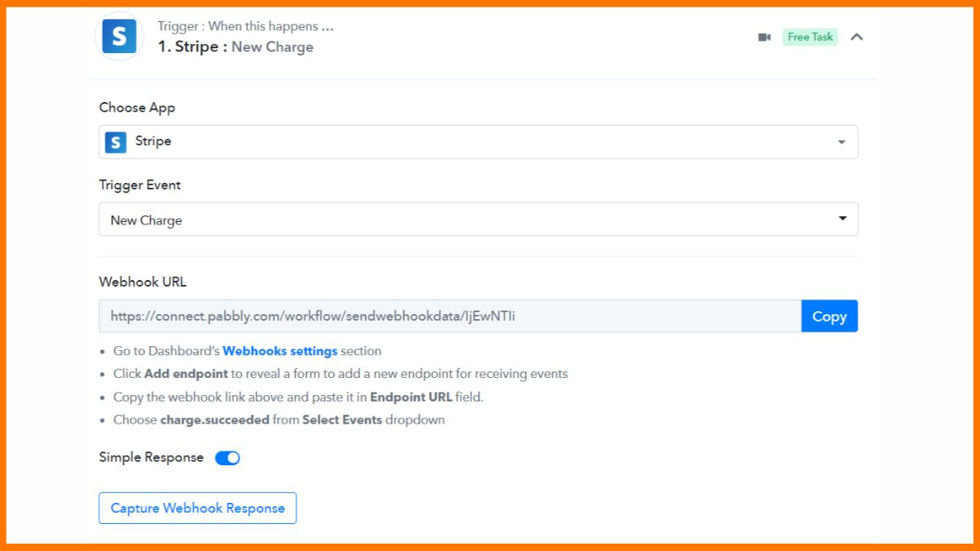Click the '1. Stripe : New Charge' title

click(235, 47)
